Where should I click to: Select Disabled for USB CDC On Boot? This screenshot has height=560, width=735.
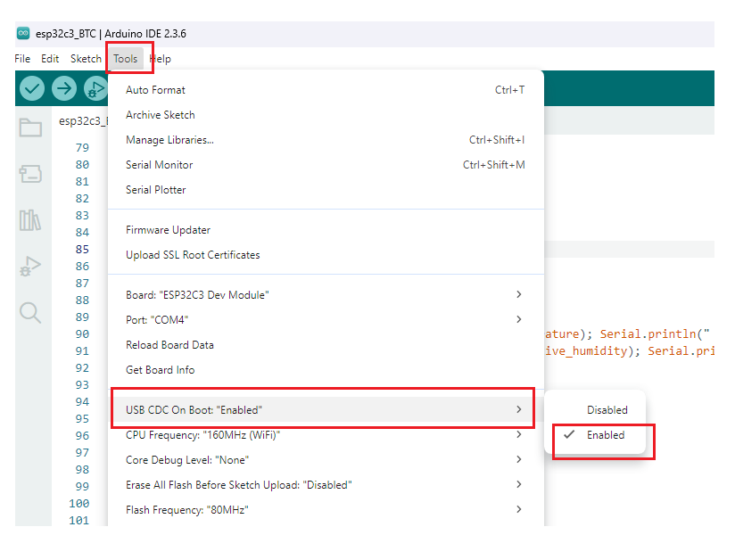607,410
